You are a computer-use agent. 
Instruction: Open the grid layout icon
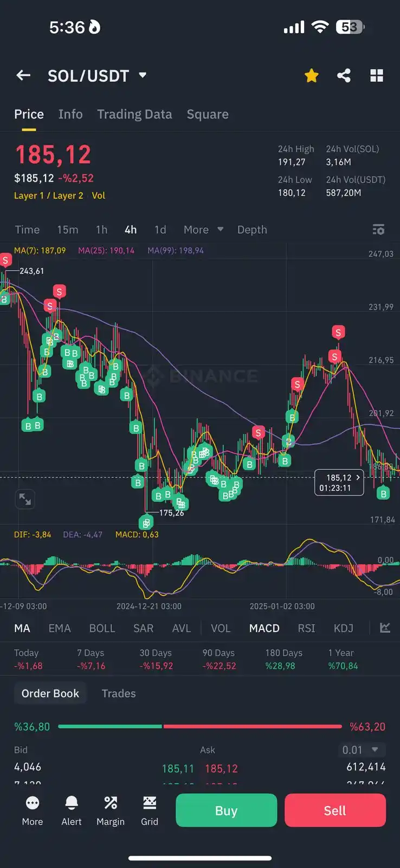click(377, 75)
